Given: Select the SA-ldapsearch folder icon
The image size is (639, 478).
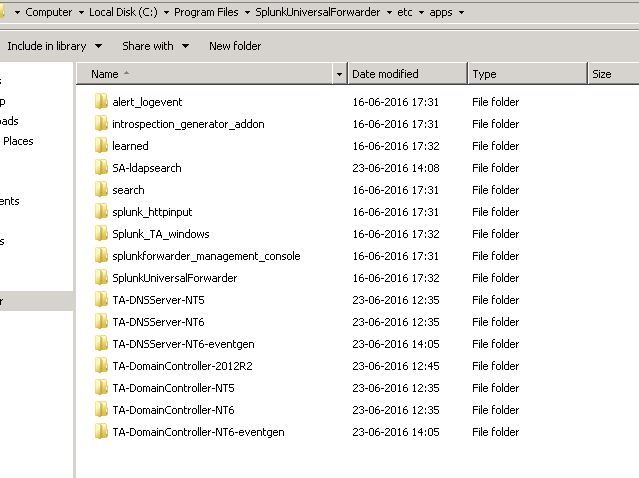Looking at the screenshot, I should (100, 168).
